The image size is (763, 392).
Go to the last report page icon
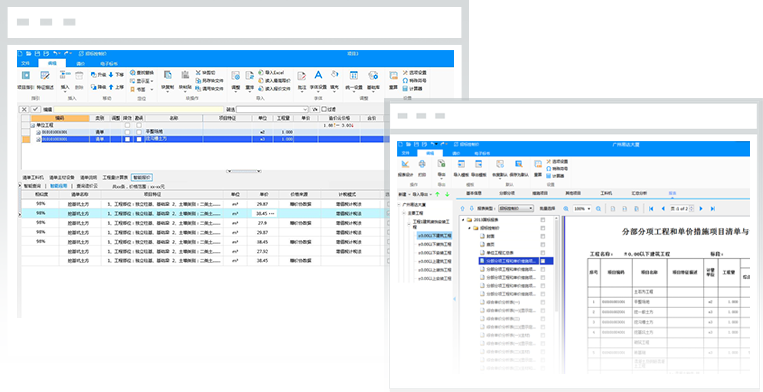coord(713,209)
